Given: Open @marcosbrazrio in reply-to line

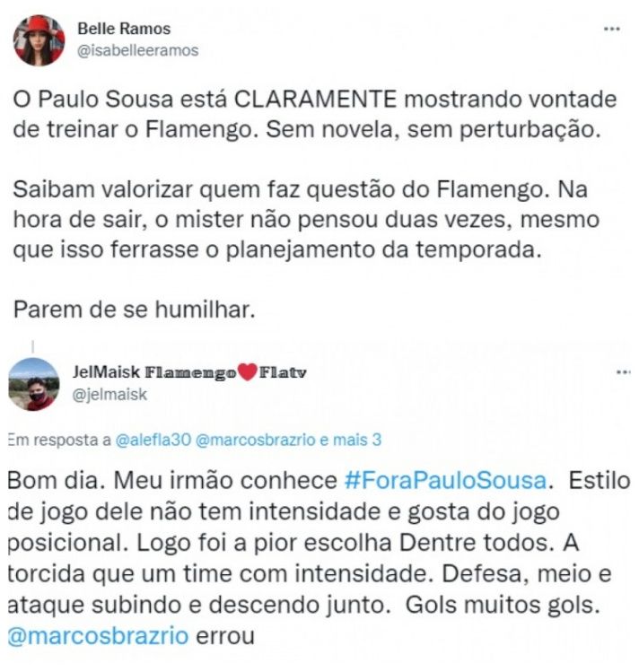Looking at the screenshot, I should (256, 441).
